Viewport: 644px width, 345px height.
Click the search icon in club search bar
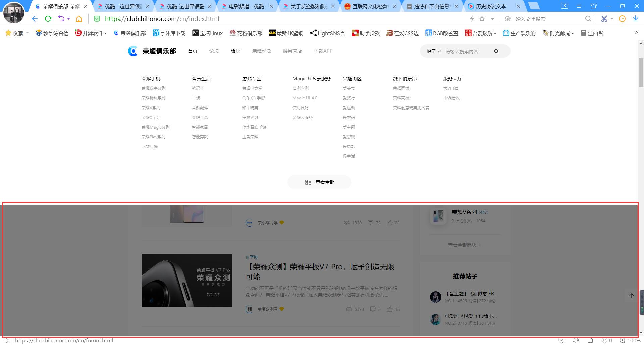[x=496, y=51]
